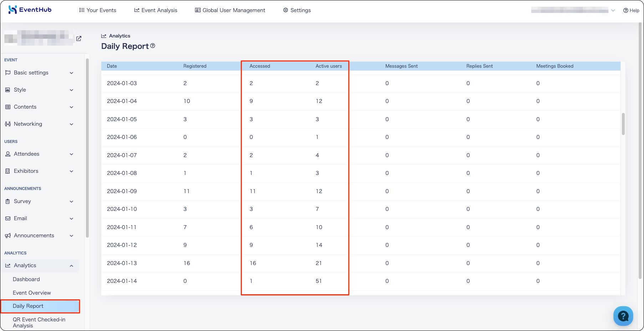Viewport: 644px width, 331px height.
Task: Select the 2024-01-09 date cell
Action: [122, 191]
